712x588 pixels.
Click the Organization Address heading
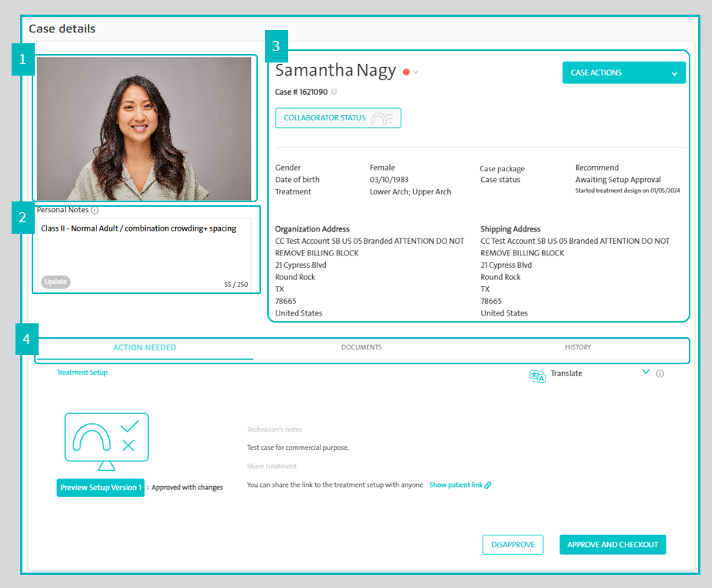tap(312, 229)
